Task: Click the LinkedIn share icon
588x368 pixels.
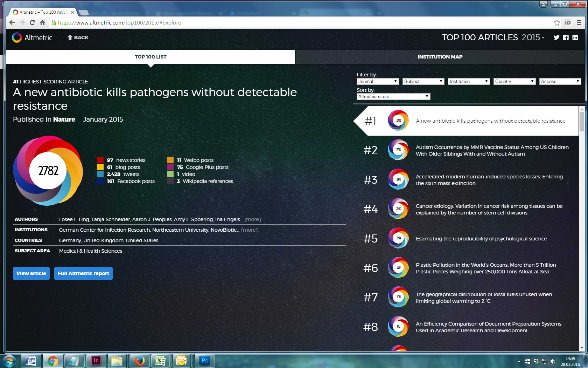Action: pyautogui.click(x=575, y=38)
